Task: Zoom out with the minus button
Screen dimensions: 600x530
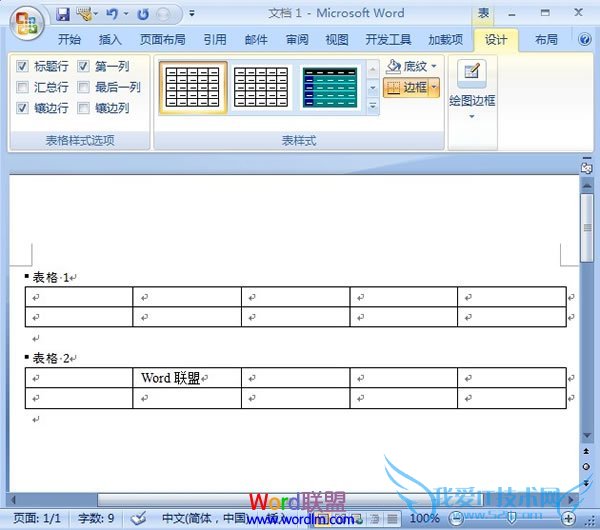Action: click(456, 519)
